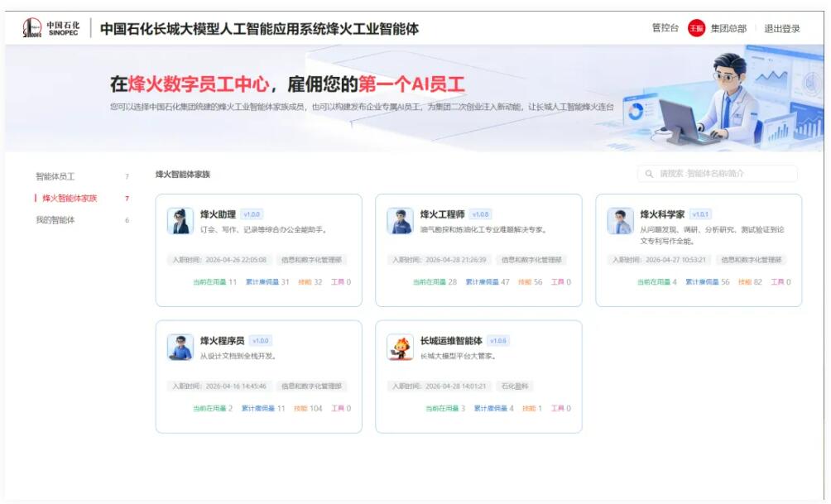Viewport: 831px width, 504px height.
Task: Click the 烽火助理 card title
Action: click(x=218, y=214)
